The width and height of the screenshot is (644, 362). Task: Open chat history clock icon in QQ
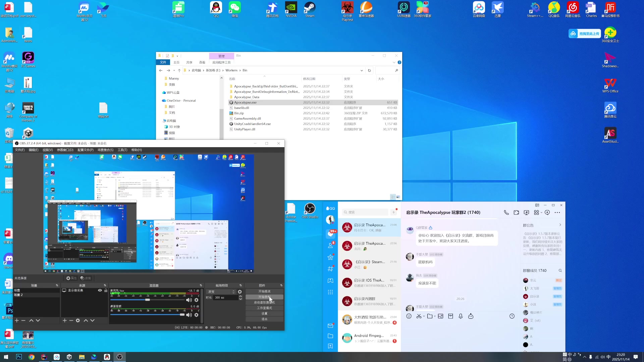[x=512, y=316]
